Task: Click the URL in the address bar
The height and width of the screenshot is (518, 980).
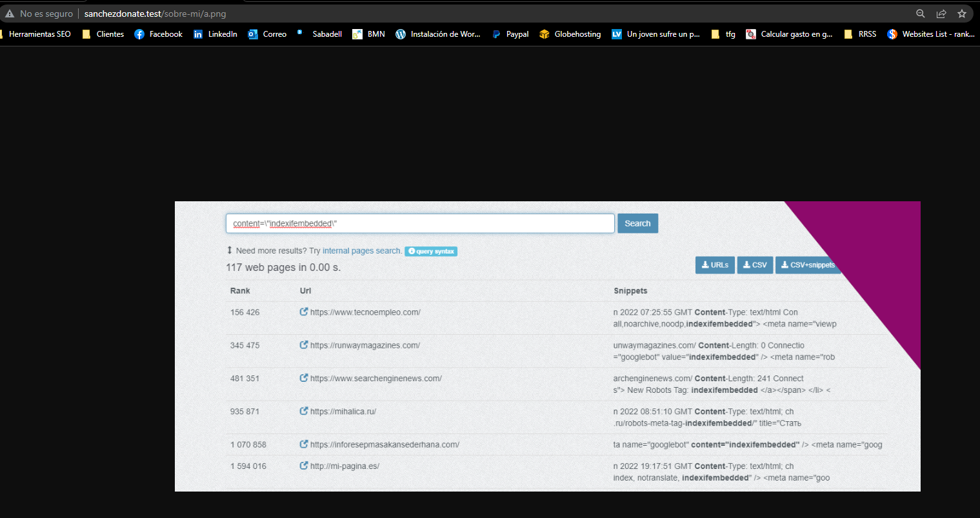Action: tap(155, 14)
